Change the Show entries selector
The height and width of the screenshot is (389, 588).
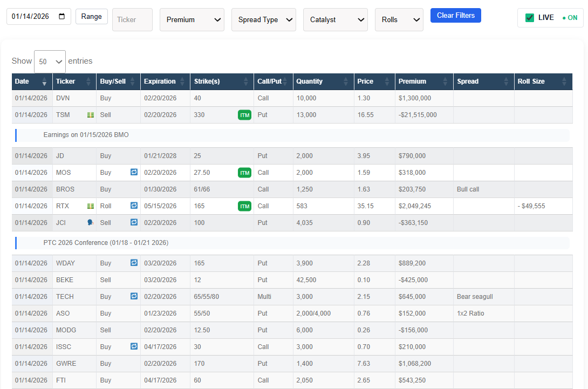click(x=50, y=61)
